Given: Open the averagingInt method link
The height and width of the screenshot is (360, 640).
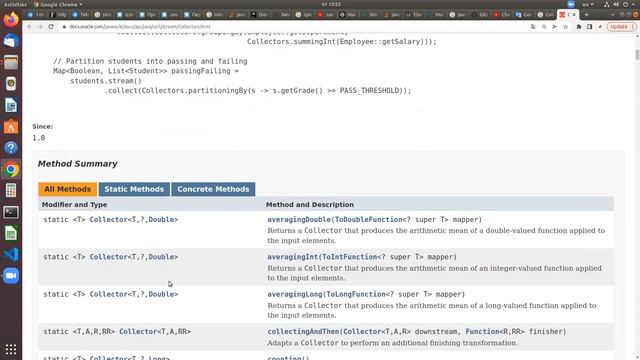Looking at the screenshot, I should (x=292, y=257).
